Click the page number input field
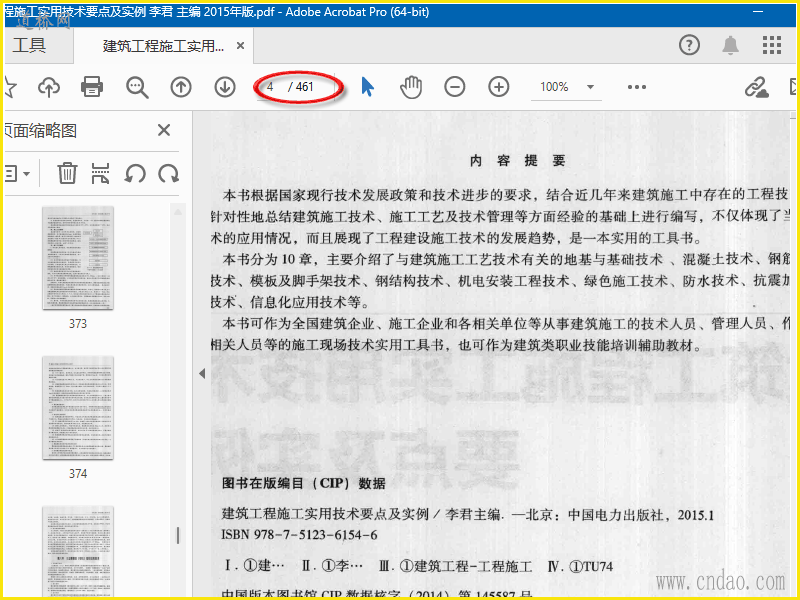 [x=271, y=87]
